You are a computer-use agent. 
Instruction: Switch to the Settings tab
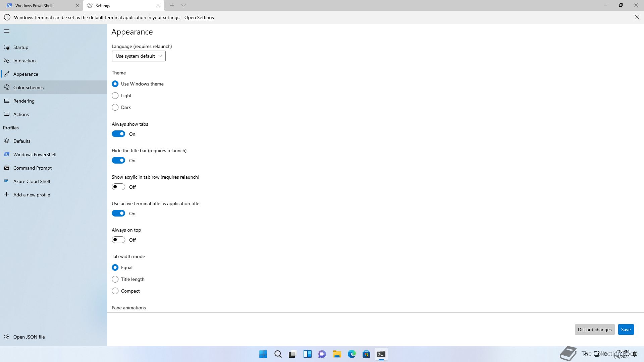pos(123,5)
